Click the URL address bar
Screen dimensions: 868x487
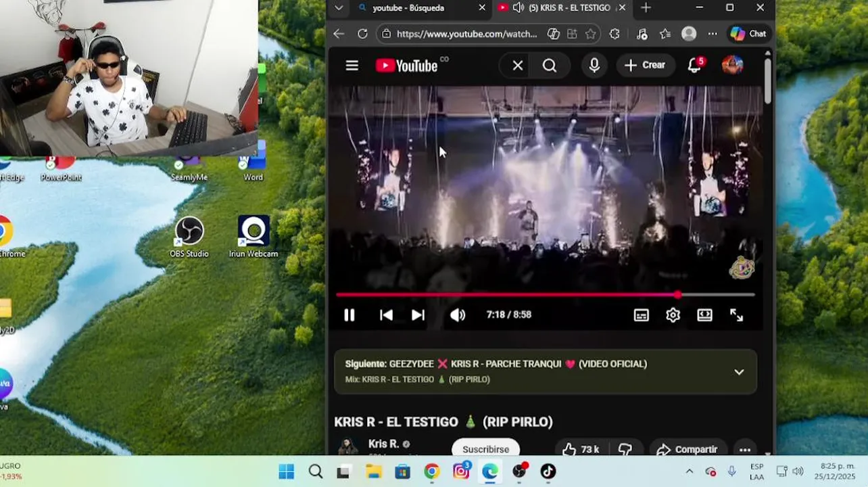(466, 34)
